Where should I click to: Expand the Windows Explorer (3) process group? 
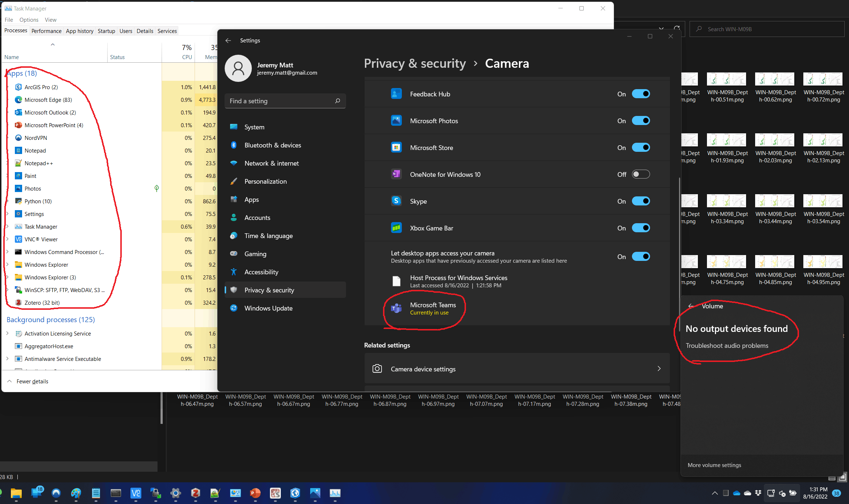click(x=7, y=277)
